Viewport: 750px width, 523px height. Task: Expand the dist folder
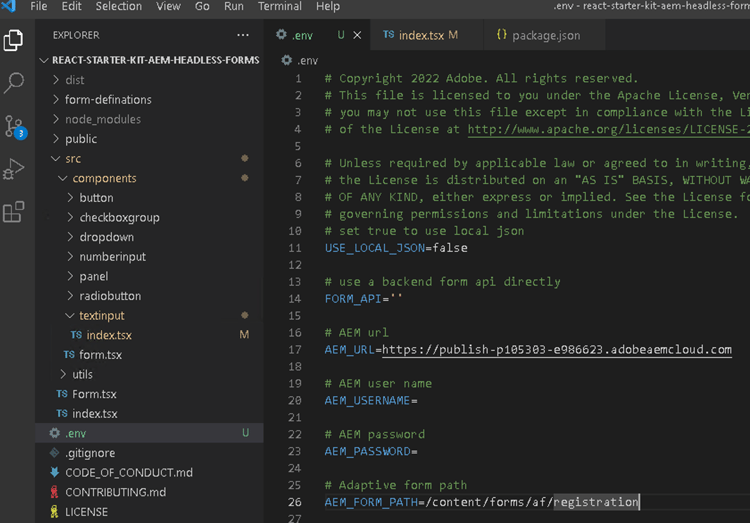click(x=74, y=80)
